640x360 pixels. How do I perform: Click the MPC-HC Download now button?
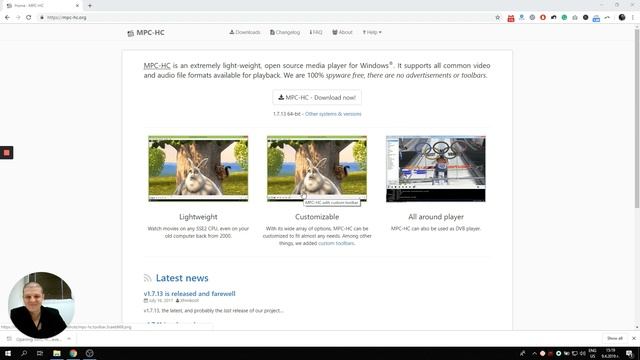point(317,98)
